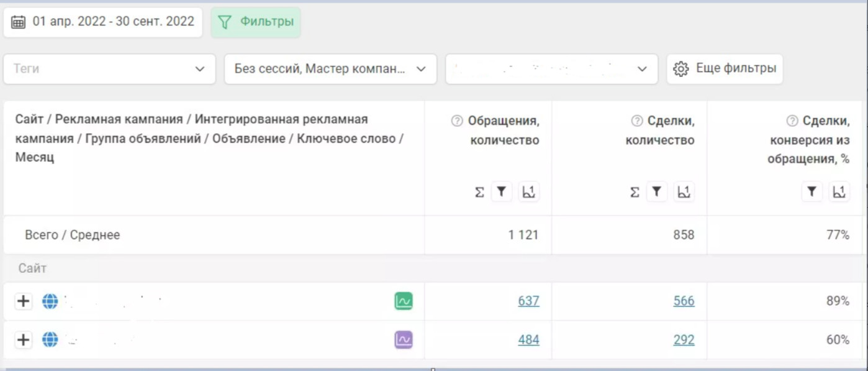Click the 89% conversion value
Viewport: 868px width, 371px height.
pyautogui.click(x=838, y=301)
